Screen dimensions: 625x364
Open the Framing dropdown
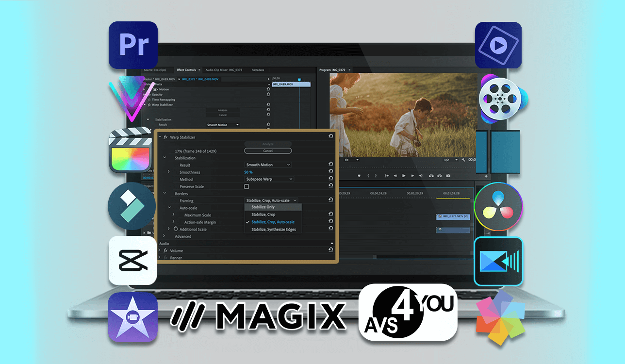click(271, 200)
